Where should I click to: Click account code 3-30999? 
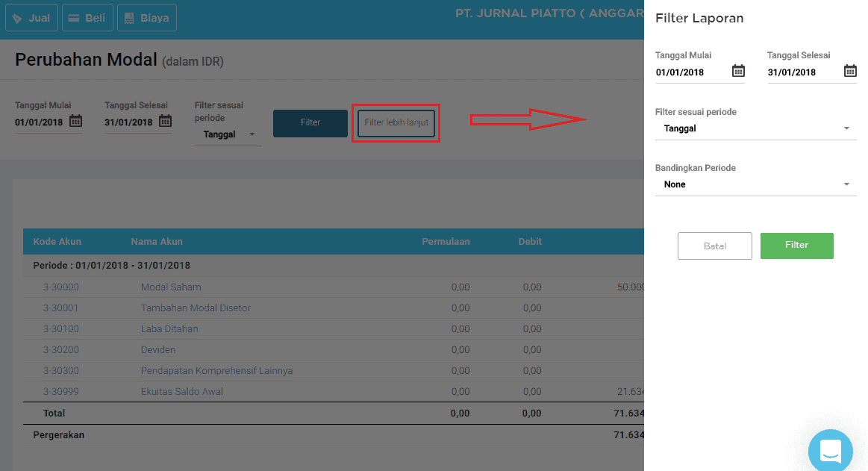coord(61,392)
